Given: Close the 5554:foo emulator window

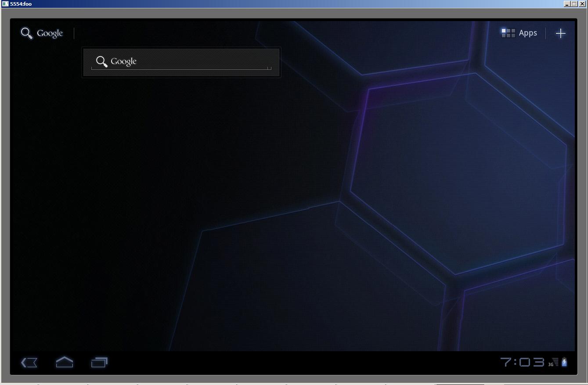Looking at the screenshot, I should coord(582,4).
